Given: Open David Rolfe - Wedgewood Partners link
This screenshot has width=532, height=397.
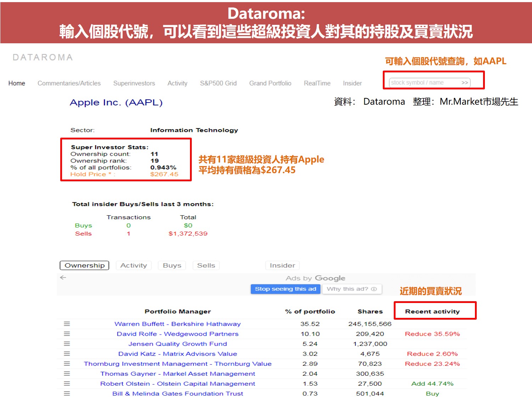Looking at the screenshot, I should point(178,334).
